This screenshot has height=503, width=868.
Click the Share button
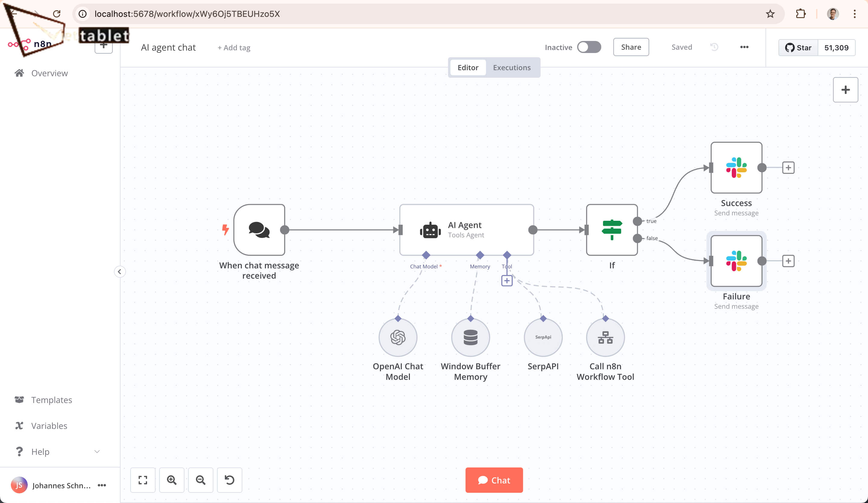[x=631, y=47]
